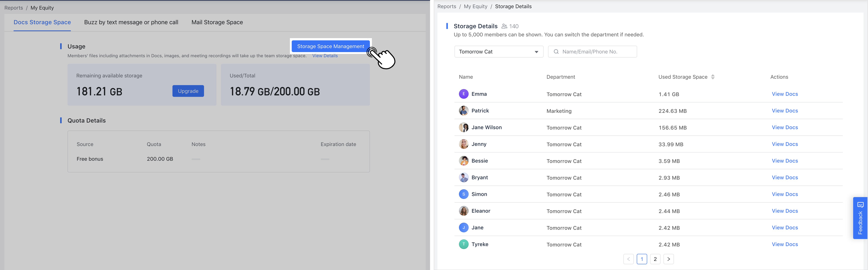Screen dimensions: 868x270
Task: Click Simon's blue S avatar
Action: pos(464,194)
